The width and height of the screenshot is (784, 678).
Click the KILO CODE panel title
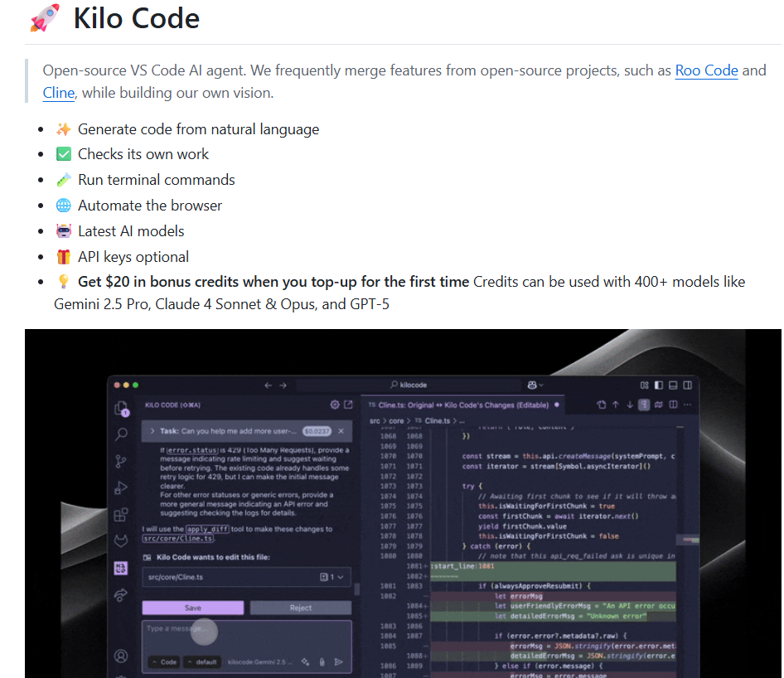click(172, 405)
